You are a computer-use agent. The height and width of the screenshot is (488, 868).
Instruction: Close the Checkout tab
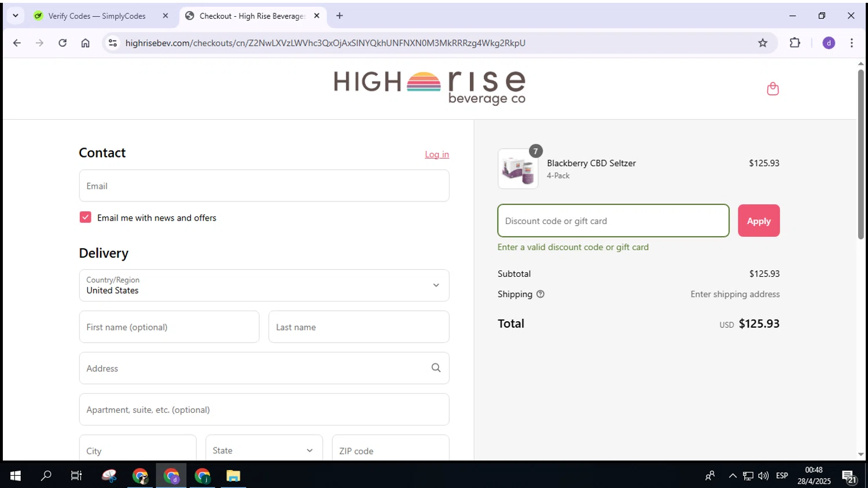(x=317, y=16)
